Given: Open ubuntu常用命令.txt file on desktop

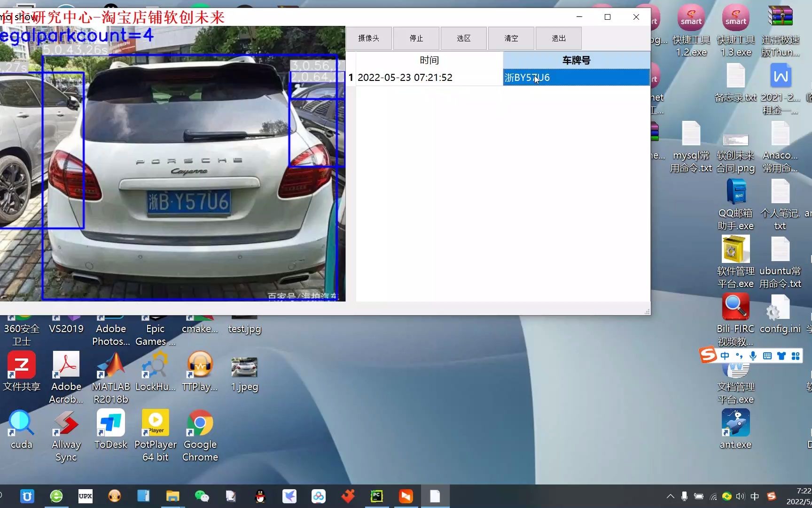Looking at the screenshot, I should point(780,262).
